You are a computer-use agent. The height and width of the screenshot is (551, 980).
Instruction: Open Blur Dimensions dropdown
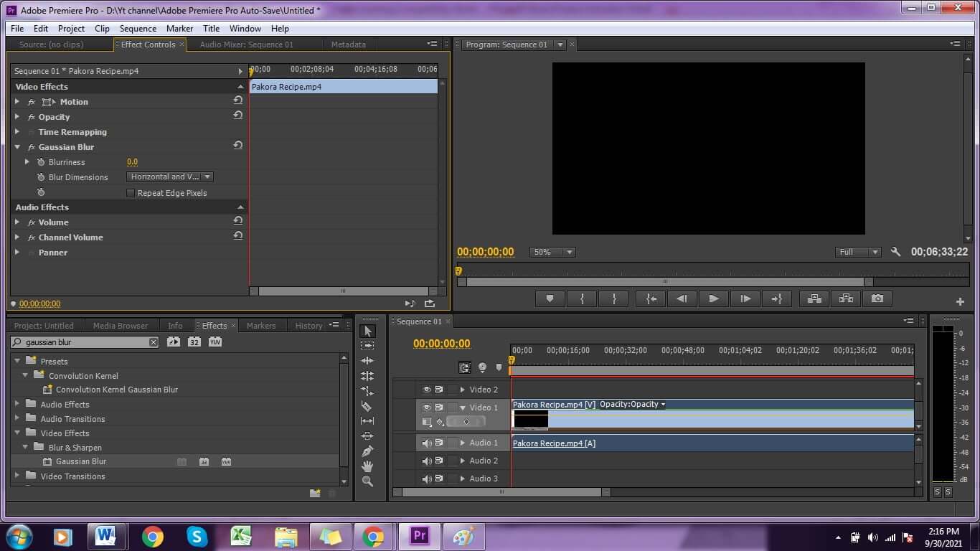point(170,176)
